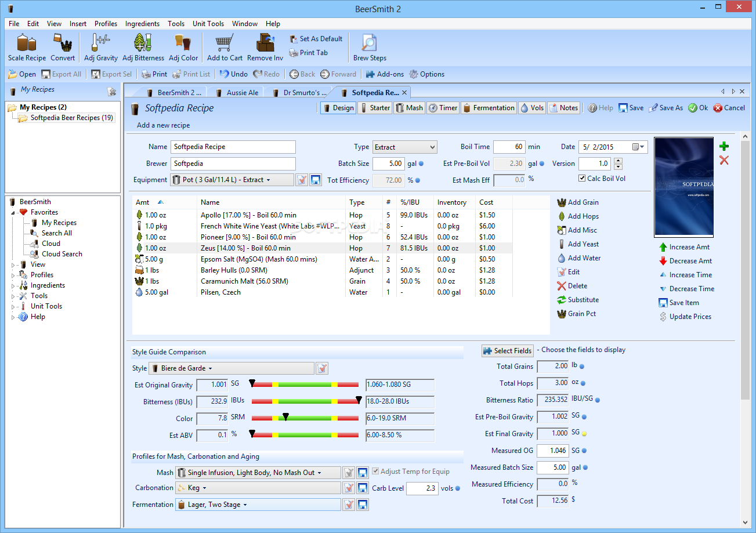
Task: Open the Starter tab
Action: [x=375, y=108]
